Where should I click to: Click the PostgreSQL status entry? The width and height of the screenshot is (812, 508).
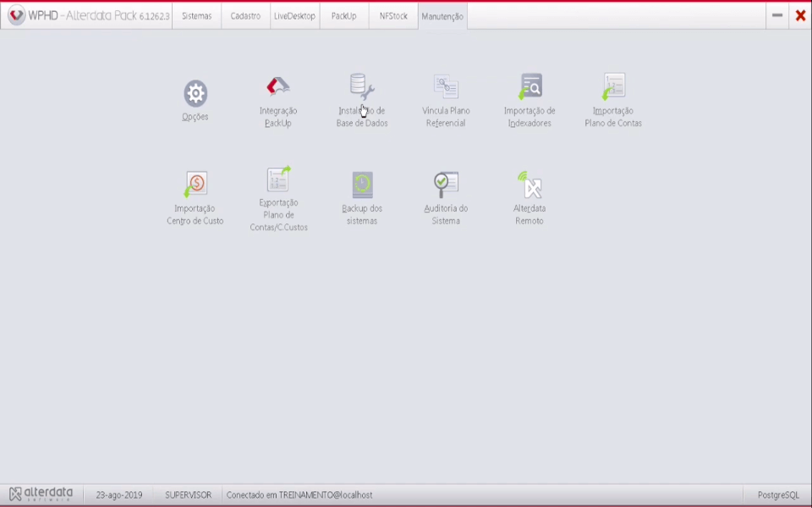coord(778,495)
